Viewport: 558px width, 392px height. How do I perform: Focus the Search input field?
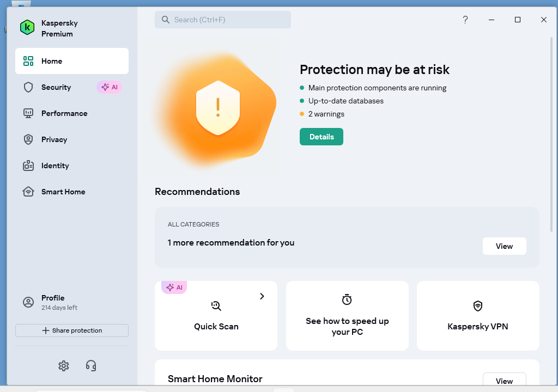(x=223, y=20)
